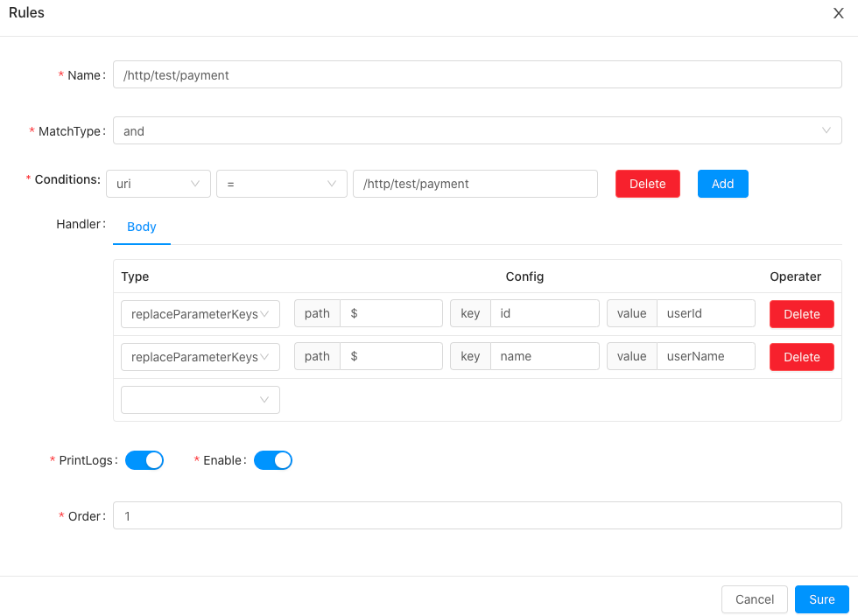858x616 pixels.
Task: Cancel the rule editing
Action: pyautogui.click(x=754, y=599)
